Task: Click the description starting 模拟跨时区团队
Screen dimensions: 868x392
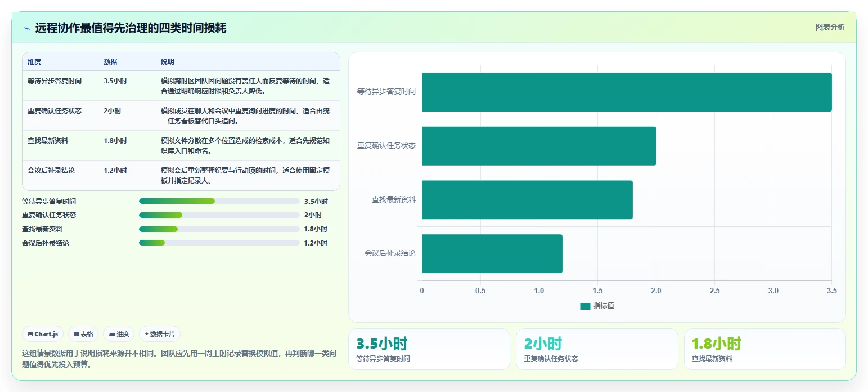Action: (246, 86)
